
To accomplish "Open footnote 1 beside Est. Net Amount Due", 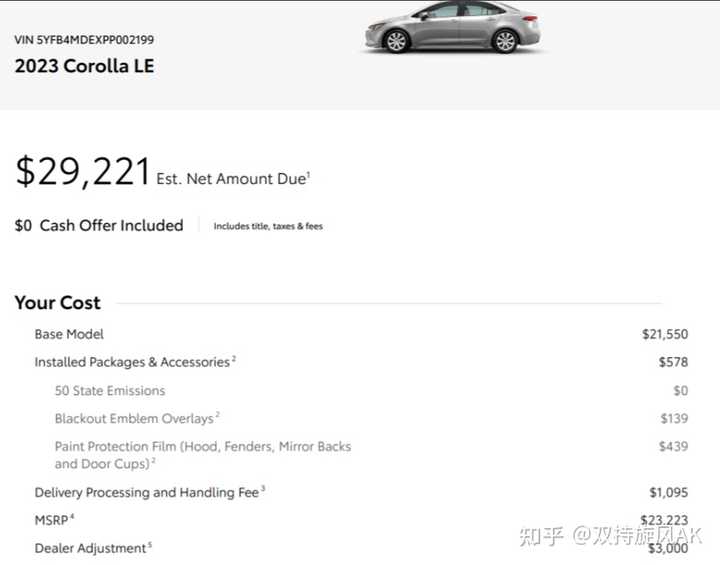I will [308, 174].
